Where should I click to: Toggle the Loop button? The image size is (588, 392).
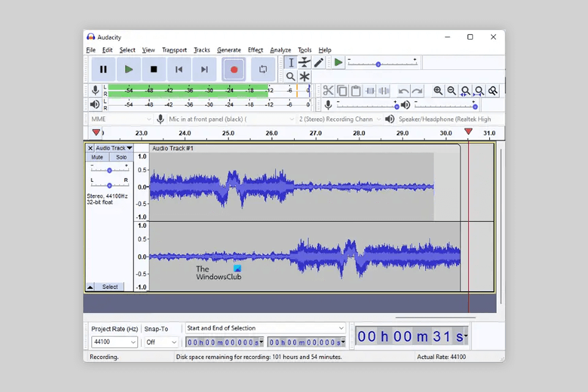(263, 69)
